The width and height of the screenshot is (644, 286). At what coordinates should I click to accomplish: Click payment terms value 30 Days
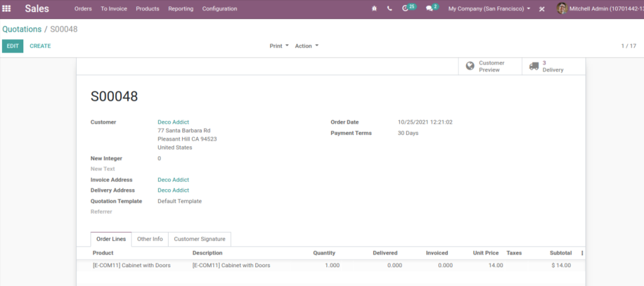coord(408,133)
